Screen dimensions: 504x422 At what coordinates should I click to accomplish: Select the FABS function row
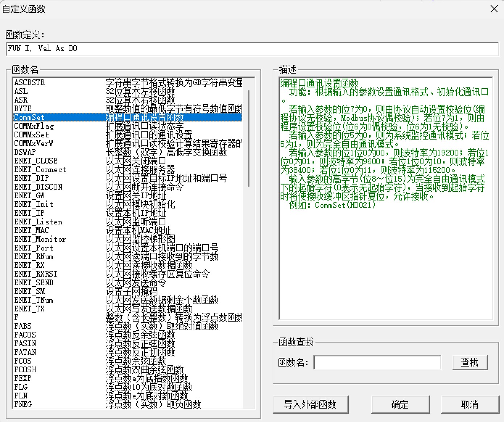128,326
